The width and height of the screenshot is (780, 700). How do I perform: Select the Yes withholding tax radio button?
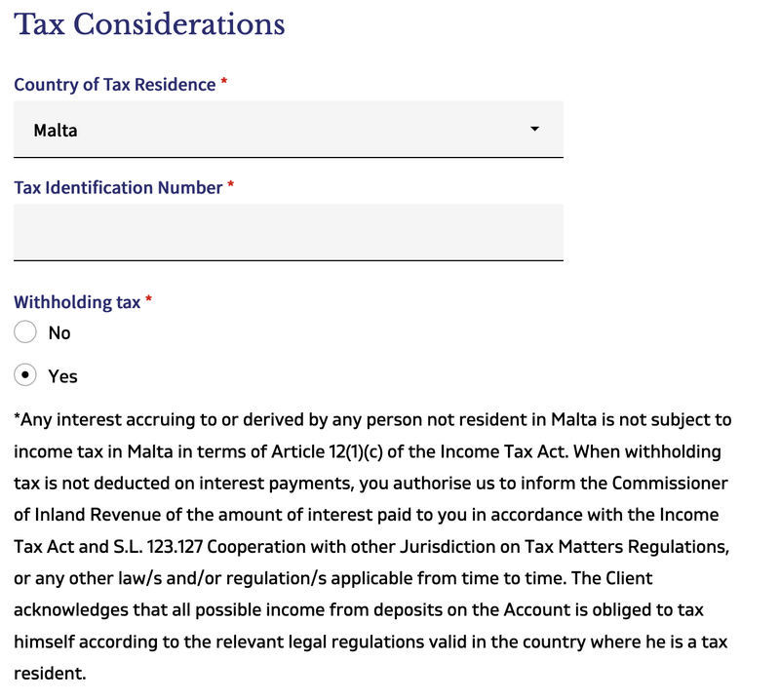26,375
